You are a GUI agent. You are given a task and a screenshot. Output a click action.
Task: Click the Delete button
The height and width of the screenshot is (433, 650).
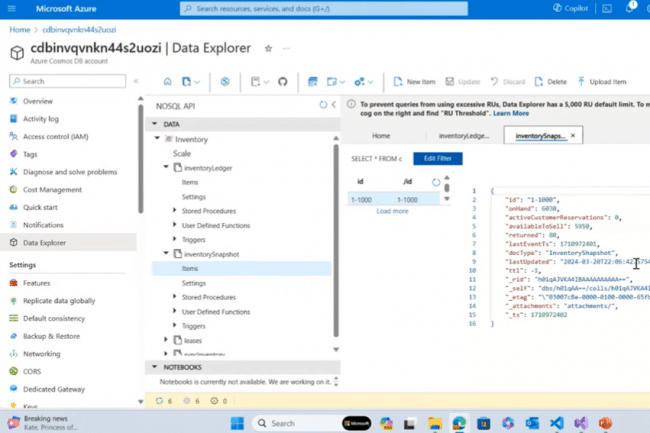click(x=551, y=82)
